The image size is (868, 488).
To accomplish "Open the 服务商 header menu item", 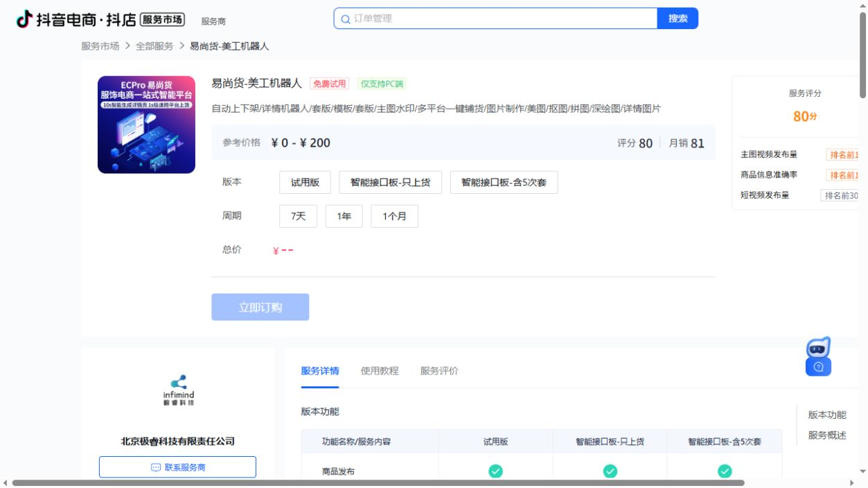I will (213, 21).
